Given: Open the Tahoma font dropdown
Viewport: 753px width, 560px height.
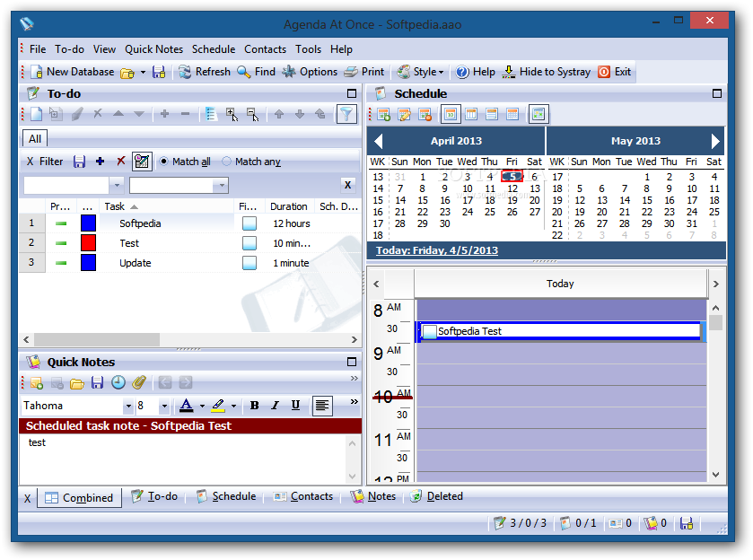Looking at the screenshot, I should click(x=128, y=407).
